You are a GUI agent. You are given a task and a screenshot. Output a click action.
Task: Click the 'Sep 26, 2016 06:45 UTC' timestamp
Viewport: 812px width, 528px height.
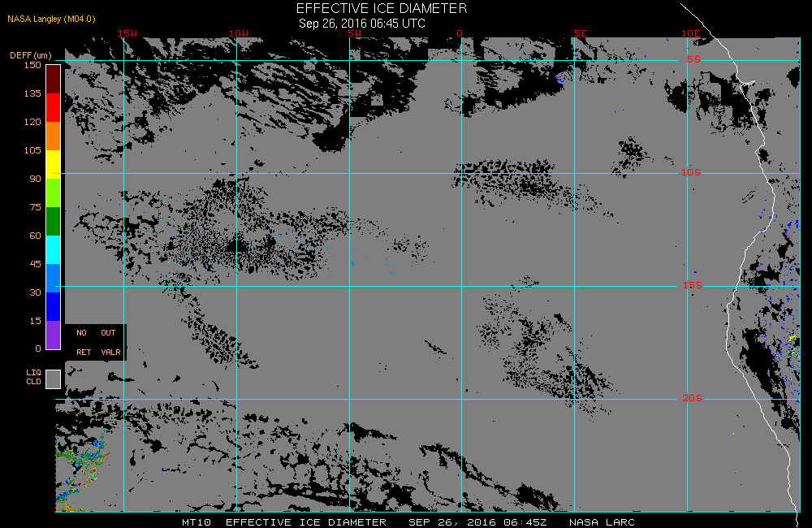coord(362,24)
